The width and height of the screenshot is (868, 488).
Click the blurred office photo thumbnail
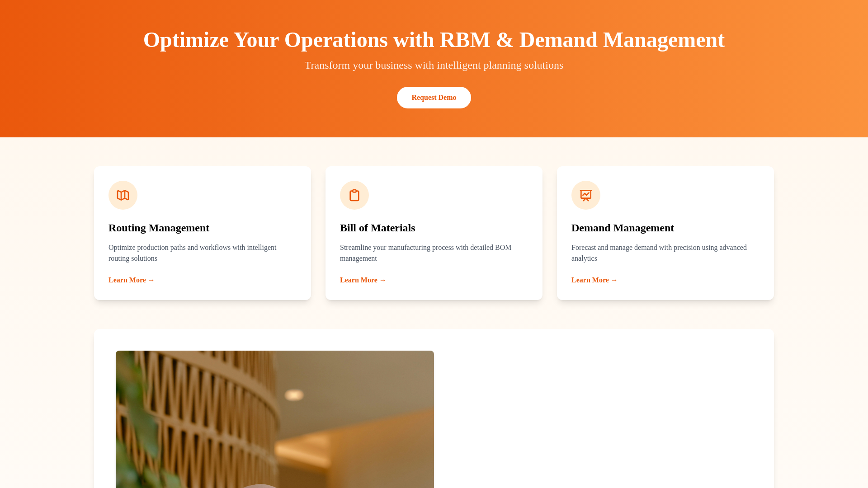coord(275,419)
